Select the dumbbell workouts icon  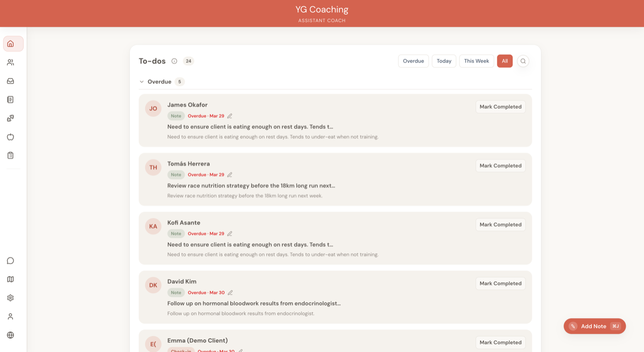[11, 118]
